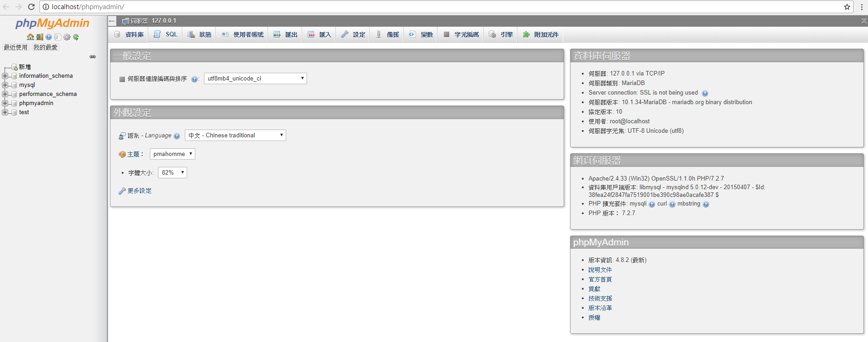The width and height of the screenshot is (868, 342).
Task: Reload navigation panel with green refresh icon
Action: point(76,37)
